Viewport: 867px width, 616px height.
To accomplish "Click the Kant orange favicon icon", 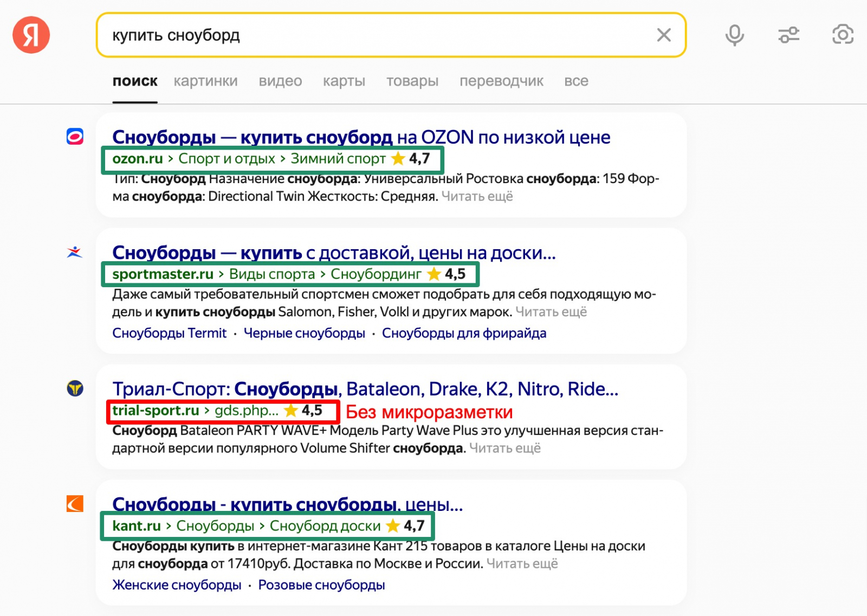I will (75, 504).
